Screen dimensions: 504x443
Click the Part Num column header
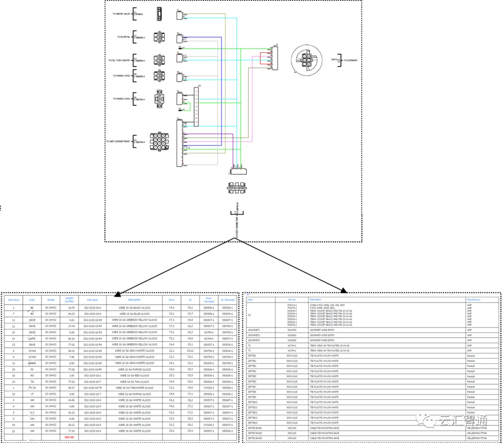(92, 300)
